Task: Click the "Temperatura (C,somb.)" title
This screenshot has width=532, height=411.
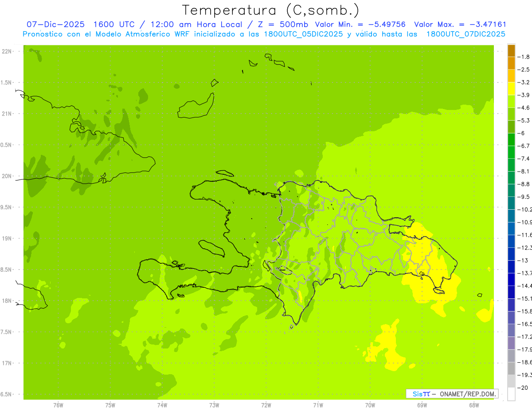Action: coord(270,11)
